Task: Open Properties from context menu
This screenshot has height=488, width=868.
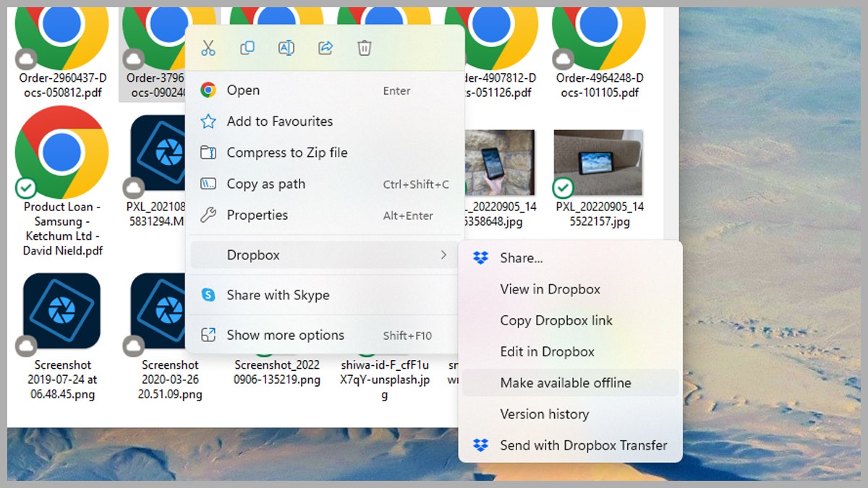Action: tap(257, 215)
